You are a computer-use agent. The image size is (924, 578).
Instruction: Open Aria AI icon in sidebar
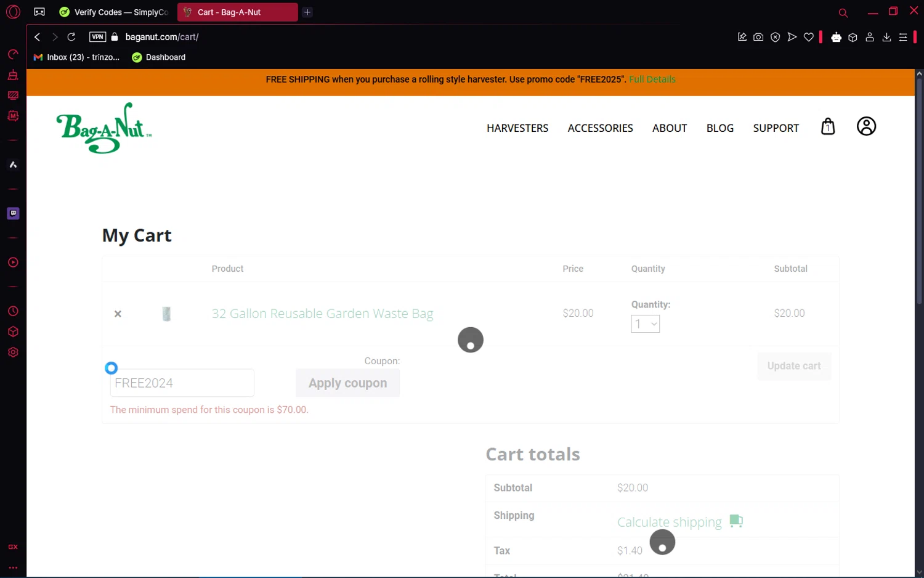pyautogui.click(x=13, y=165)
